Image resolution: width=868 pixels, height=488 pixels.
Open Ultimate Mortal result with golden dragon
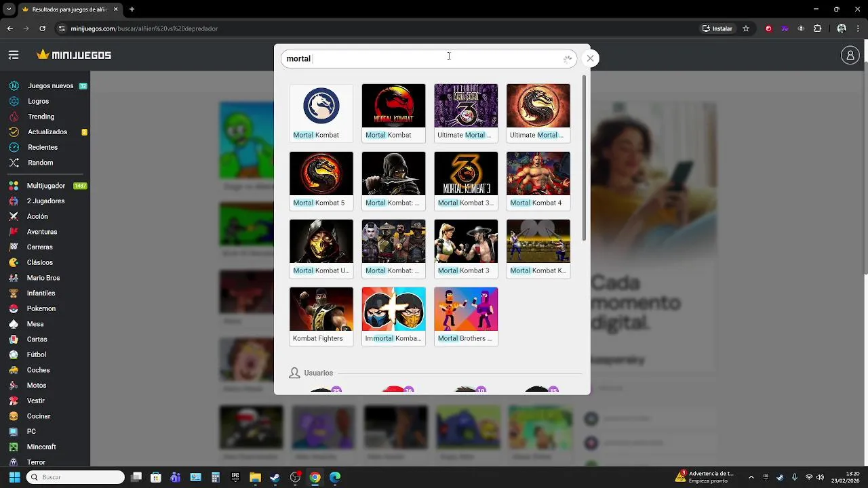pyautogui.click(x=538, y=113)
